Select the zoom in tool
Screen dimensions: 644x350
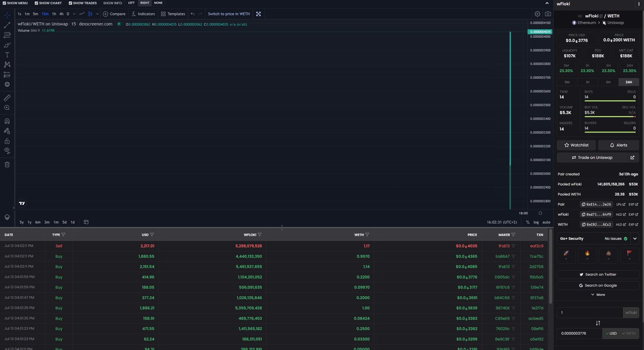click(x=7, y=108)
